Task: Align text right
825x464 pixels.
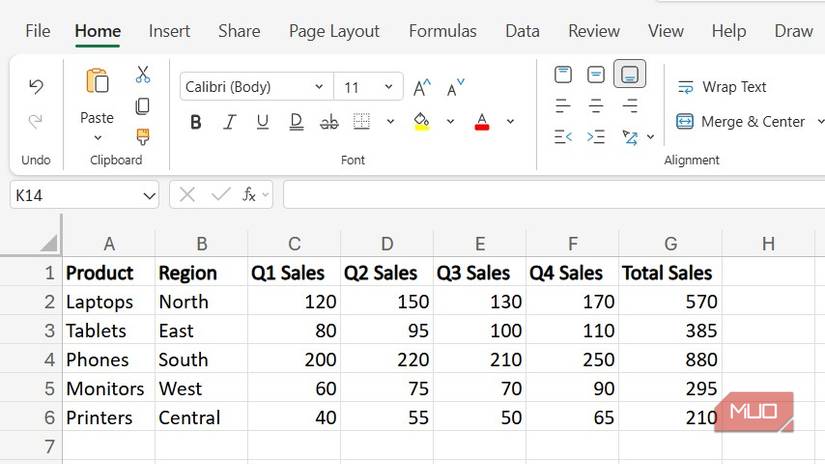Action: coord(630,106)
